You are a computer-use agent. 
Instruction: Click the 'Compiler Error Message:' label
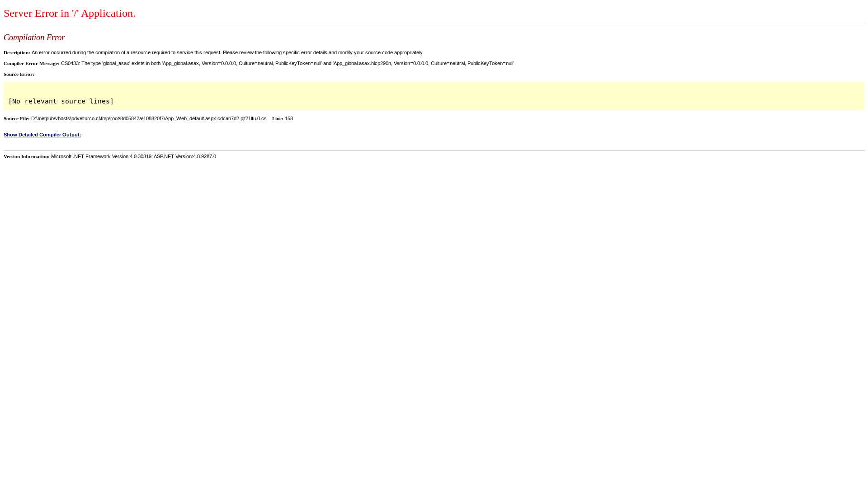[32, 63]
